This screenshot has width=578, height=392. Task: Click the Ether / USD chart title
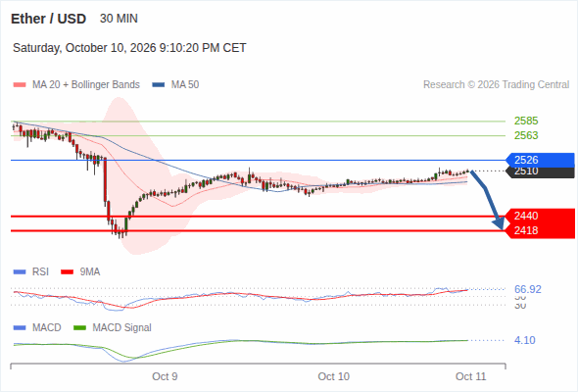click(48, 19)
